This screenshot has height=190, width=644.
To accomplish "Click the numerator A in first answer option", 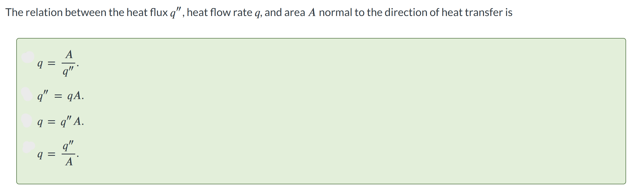I will [x=69, y=55].
